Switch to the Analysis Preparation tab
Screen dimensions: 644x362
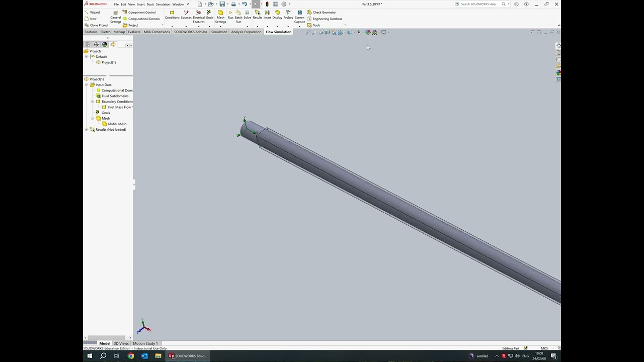(246, 32)
